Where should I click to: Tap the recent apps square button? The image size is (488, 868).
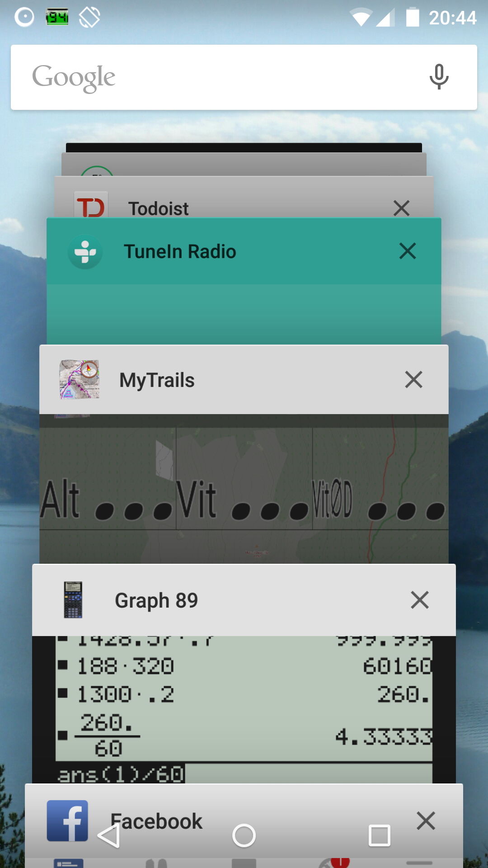click(x=380, y=835)
